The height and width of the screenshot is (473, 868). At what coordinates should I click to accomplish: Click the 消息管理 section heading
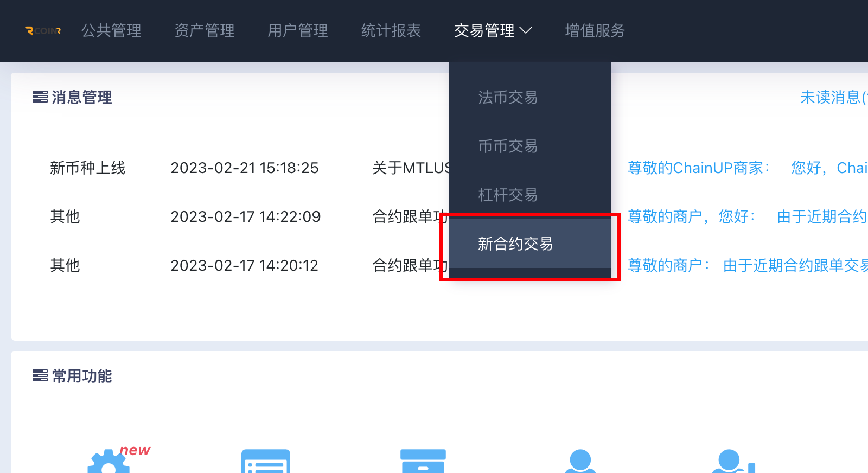(x=82, y=97)
